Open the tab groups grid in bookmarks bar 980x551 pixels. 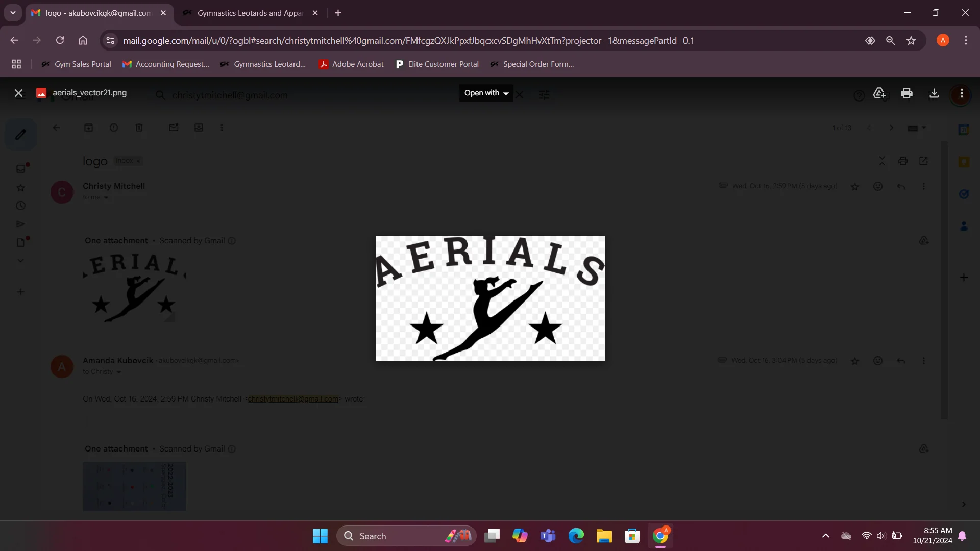tap(16, 64)
